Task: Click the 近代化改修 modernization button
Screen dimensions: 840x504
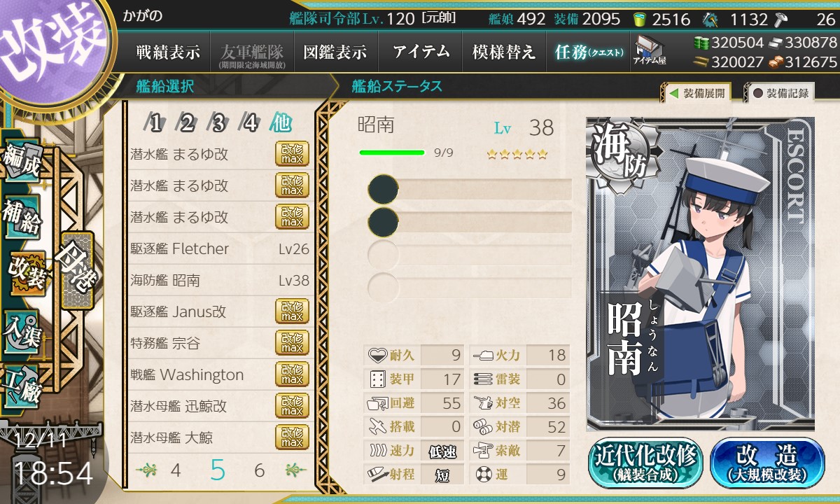Action: [x=646, y=463]
